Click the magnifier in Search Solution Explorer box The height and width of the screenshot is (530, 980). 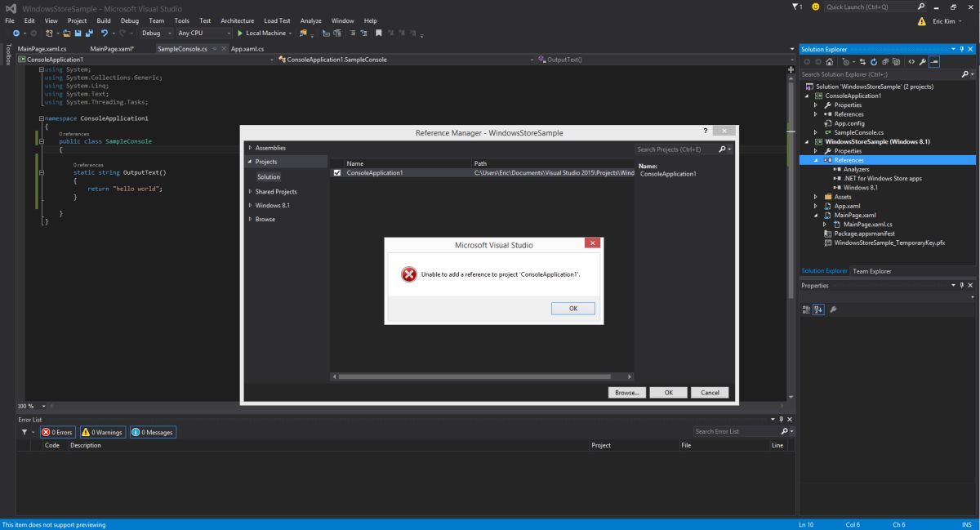coord(965,74)
